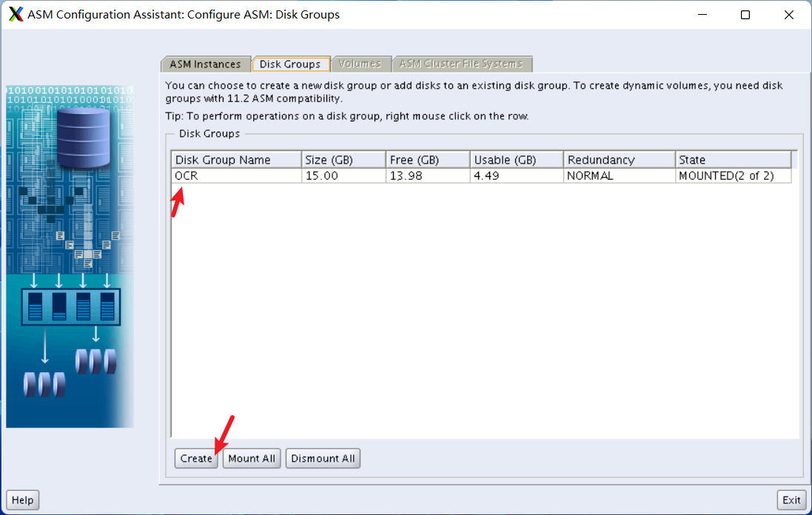Select the OCR disk group row
The image size is (812, 515).
[x=481, y=175]
